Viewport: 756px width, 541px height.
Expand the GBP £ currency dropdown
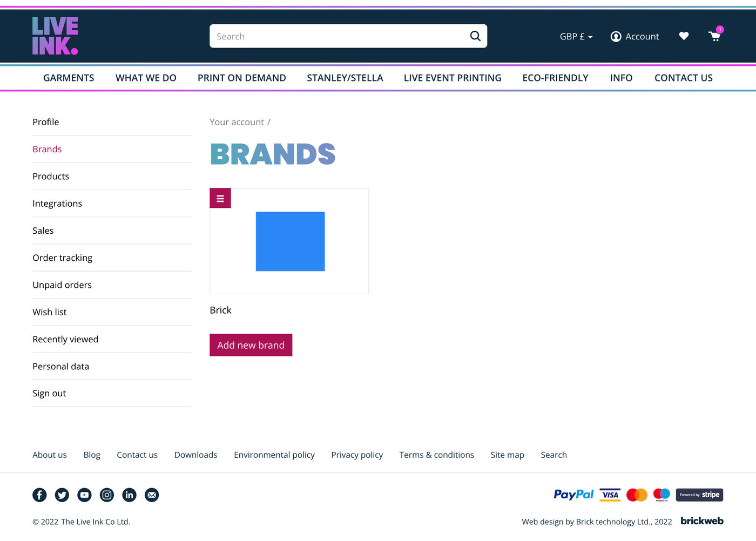[576, 37]
